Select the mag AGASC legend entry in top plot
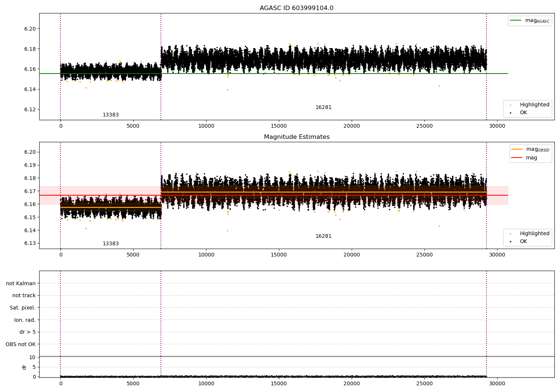560x392 pixels. [530, 21]
